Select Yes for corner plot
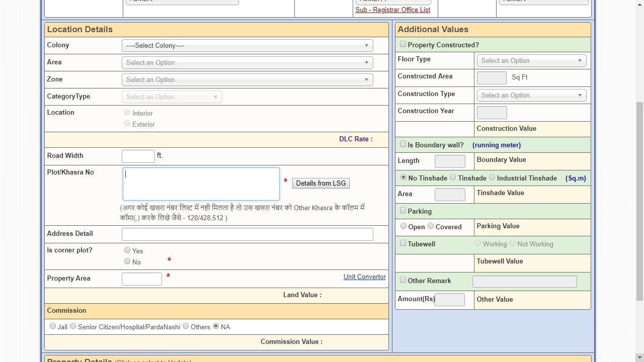Image resolution: width=644 pixels, height=362 pixels. pyautogui.click(x=127, y=250)
